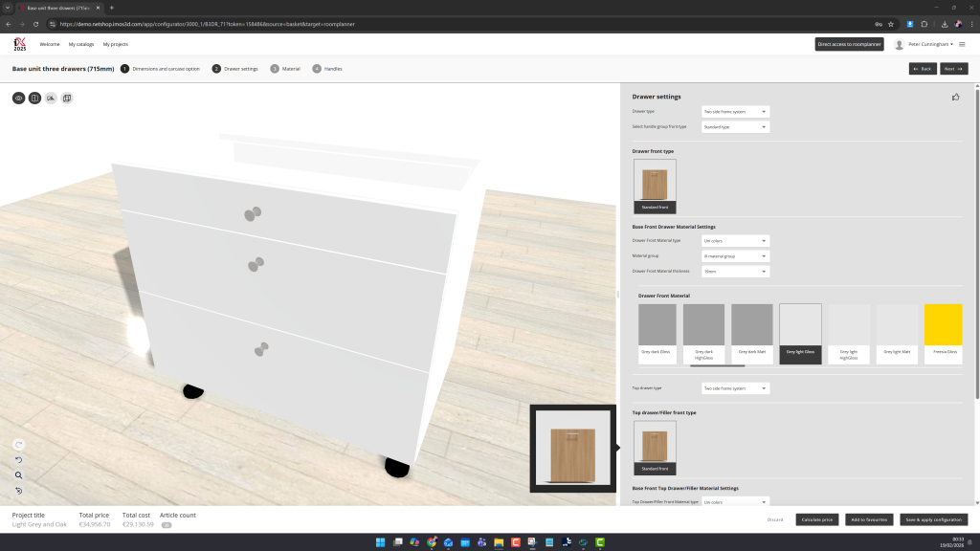
Task: Click the undo arrow icon in viewport
Action: (18, 460)
